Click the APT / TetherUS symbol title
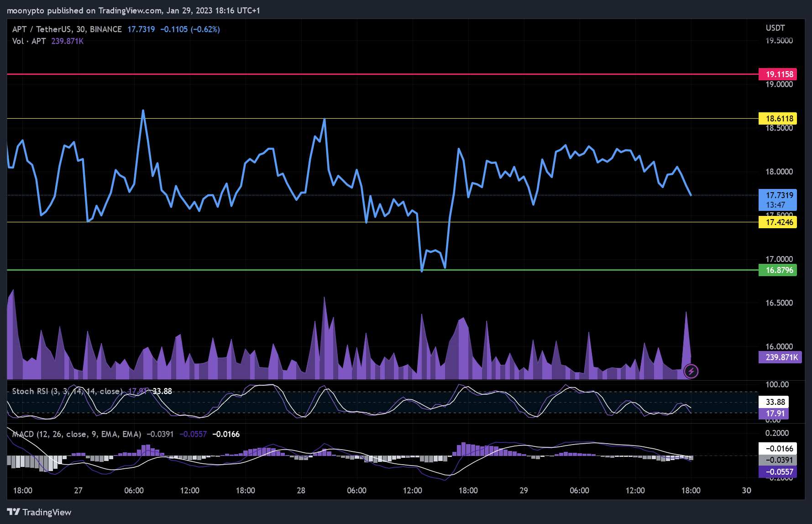The width and height of the screenshot is (812, 524). 67,29
